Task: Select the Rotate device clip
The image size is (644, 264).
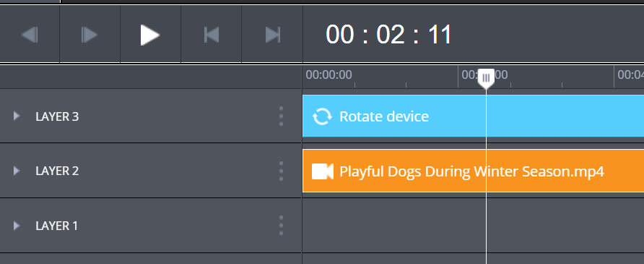Action: [473, 116]
